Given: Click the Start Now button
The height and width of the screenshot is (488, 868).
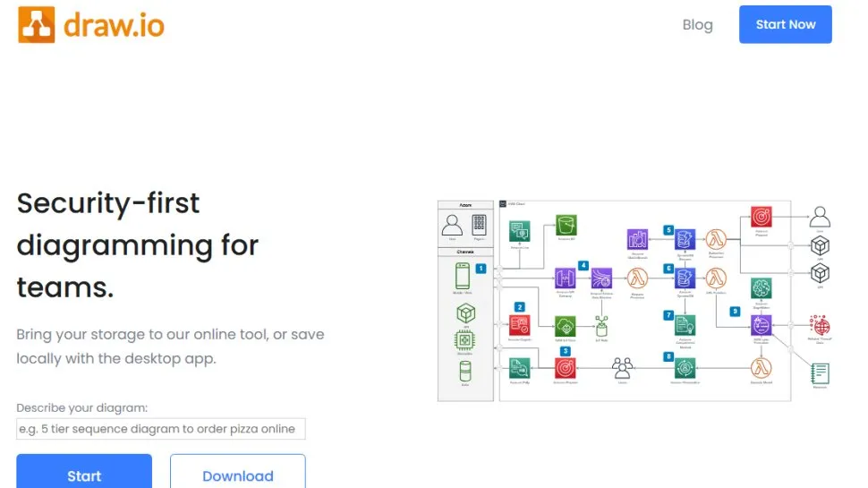Looking at the screenshot, I should (785, 24).
